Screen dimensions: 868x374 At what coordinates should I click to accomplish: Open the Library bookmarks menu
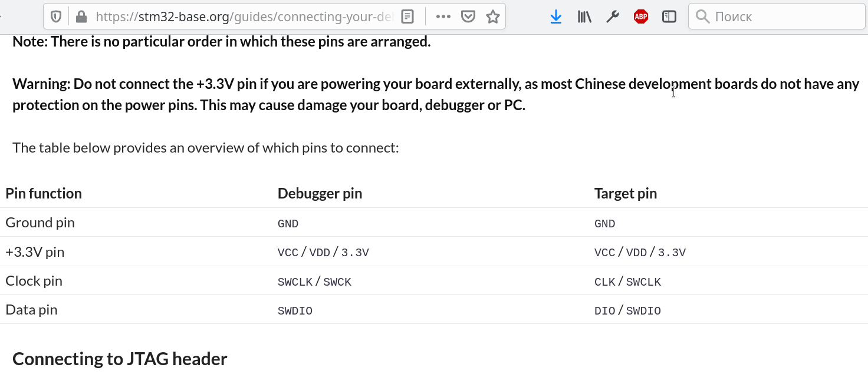coord(584,17)
